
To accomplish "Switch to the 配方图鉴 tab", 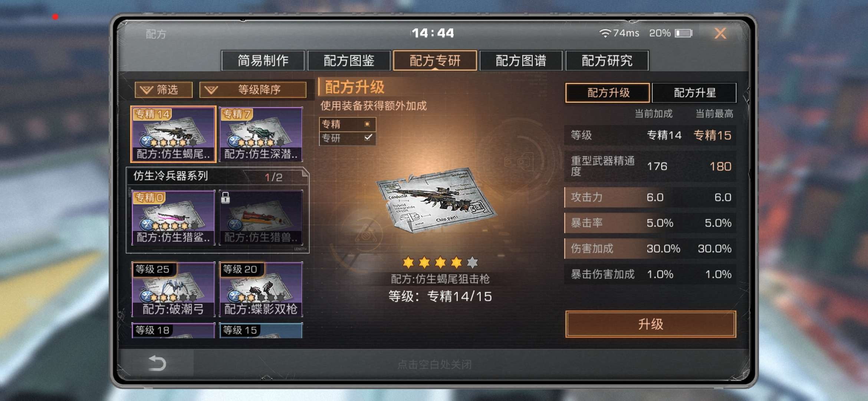I will click(x=349, y=61).
